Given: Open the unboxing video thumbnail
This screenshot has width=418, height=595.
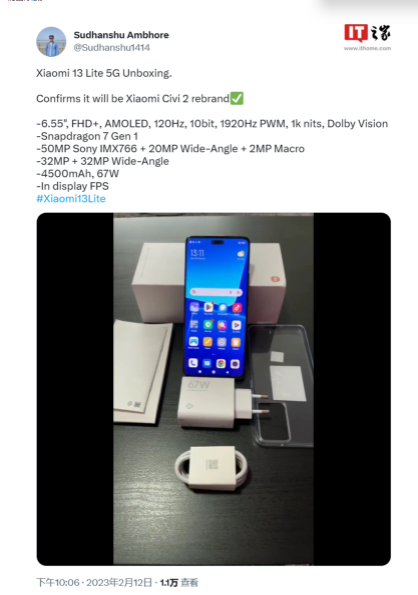Looking at the screenshot, I should pos(214,389).
